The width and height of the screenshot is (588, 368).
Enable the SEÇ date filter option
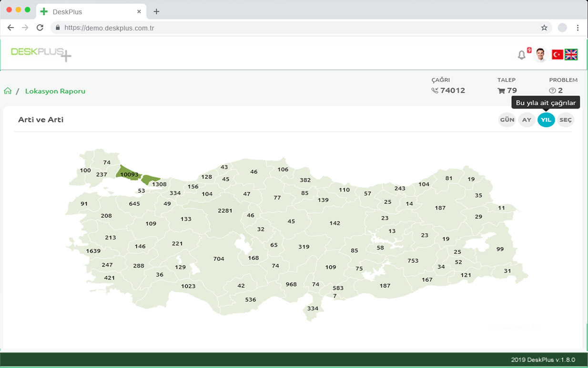[x=565, y=119]
